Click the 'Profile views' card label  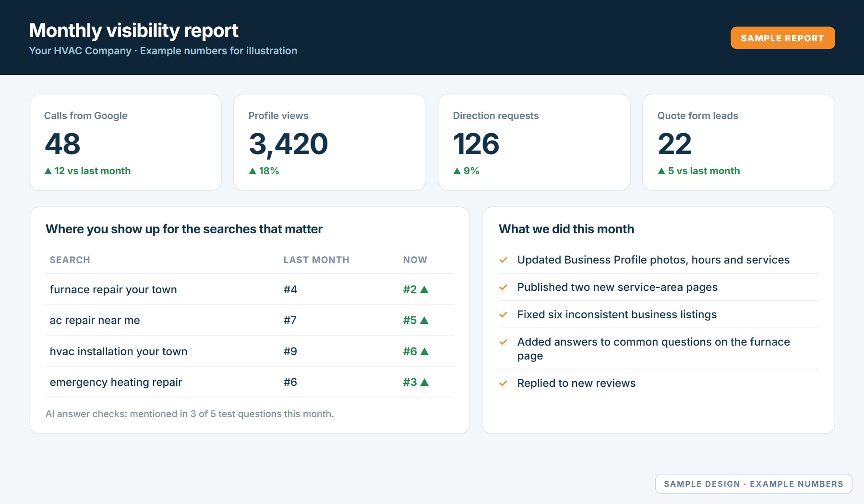278,116
